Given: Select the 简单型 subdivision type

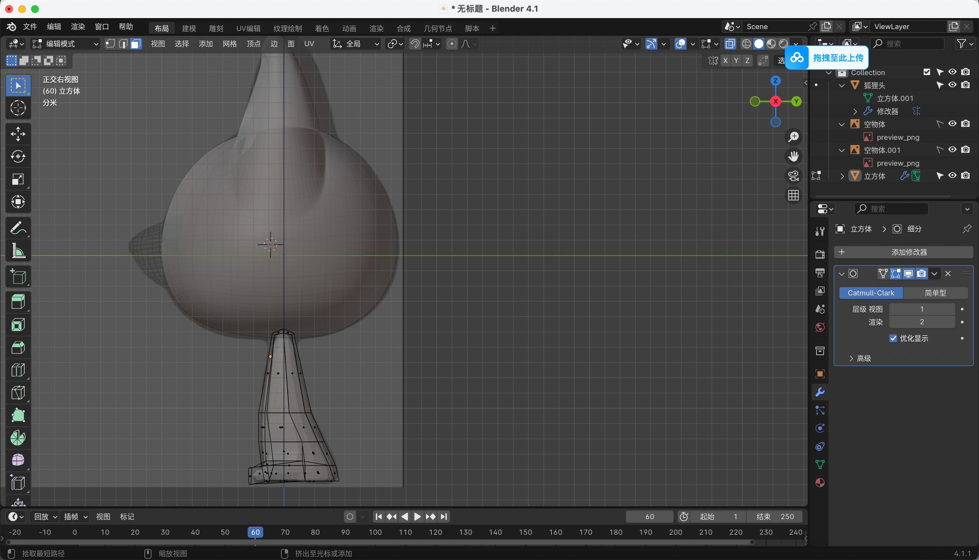Looking at the screenshot, I should (x=935, y=293).
